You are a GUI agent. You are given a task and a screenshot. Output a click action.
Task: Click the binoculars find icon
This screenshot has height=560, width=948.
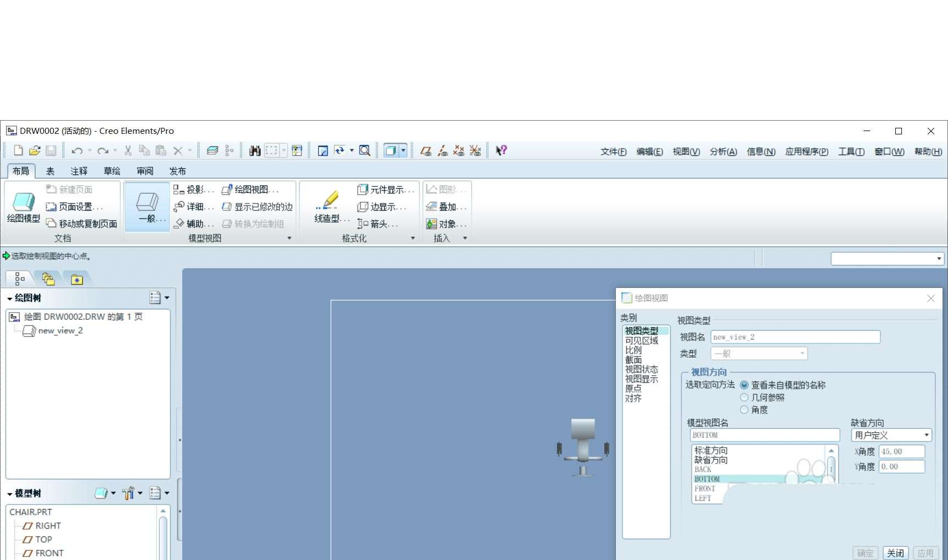[x=255, y=150]
